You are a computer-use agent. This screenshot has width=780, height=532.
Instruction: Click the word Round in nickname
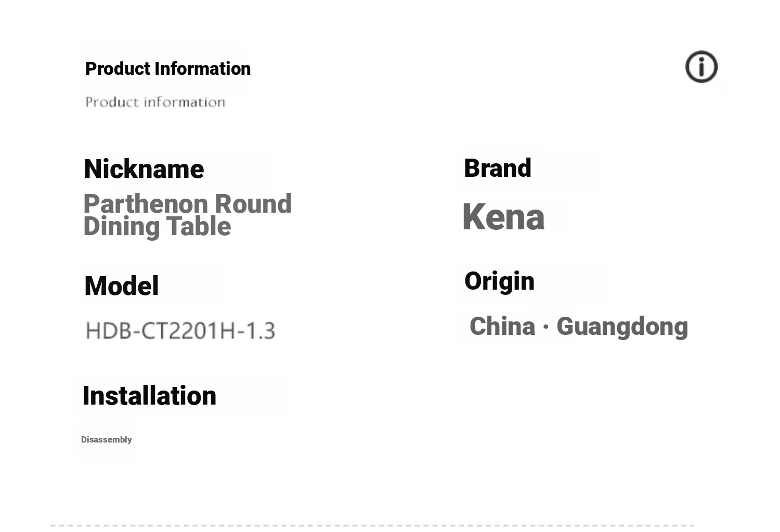click(253, 204)
